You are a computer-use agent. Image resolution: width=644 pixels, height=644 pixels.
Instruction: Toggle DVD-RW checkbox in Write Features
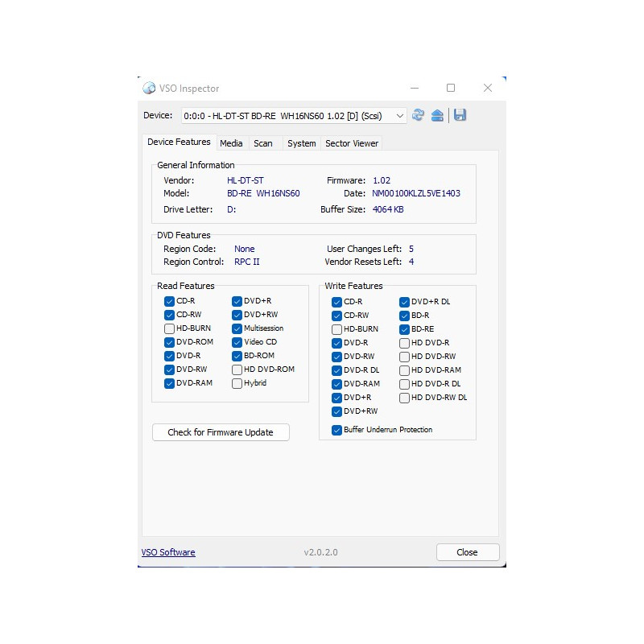coord(336,357)
